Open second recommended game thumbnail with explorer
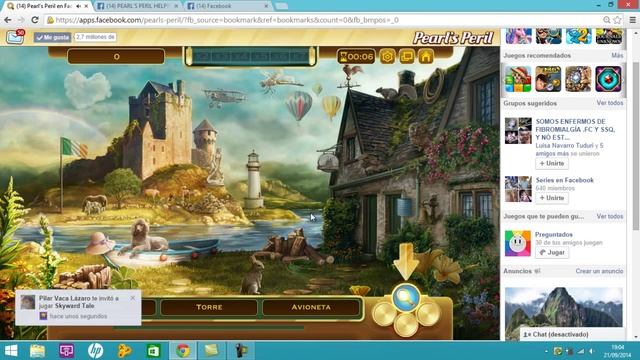This screenshot has height=360, width=640. point(548,79)
